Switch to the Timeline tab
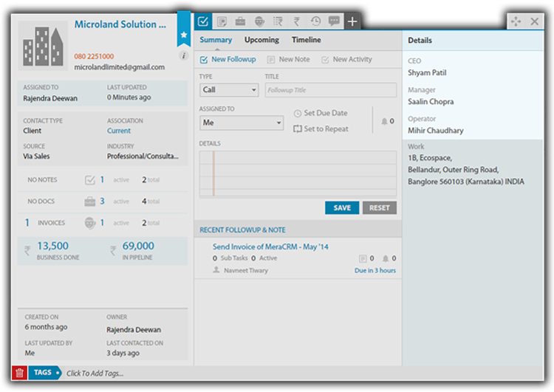 click(x=306, y=40)
